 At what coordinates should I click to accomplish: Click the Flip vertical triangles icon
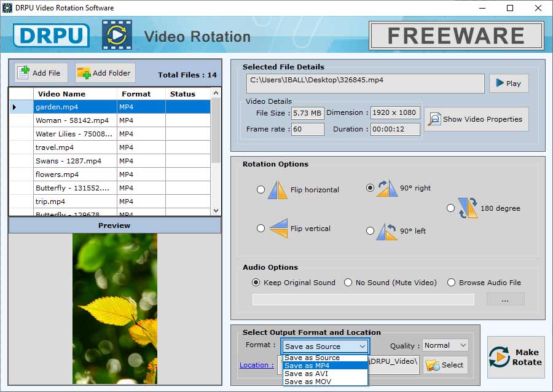(278, 229)
